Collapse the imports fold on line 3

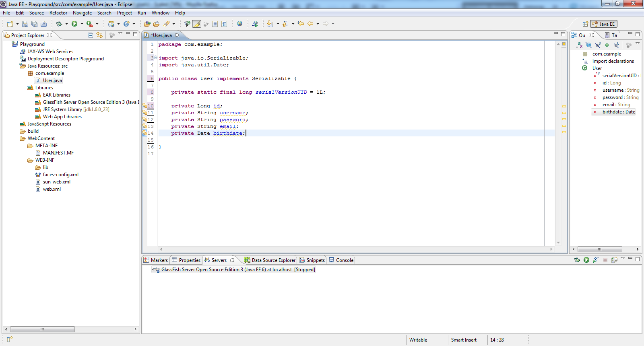[x=155, y=58]
